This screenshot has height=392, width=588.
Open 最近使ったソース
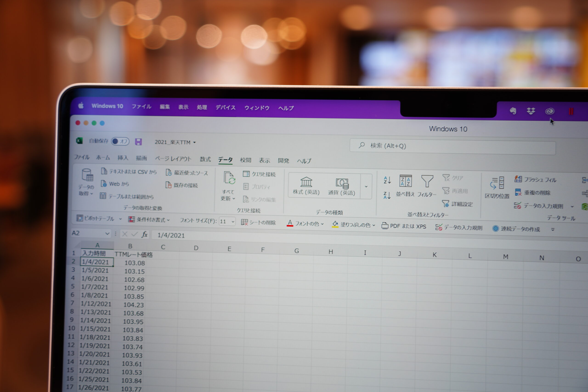point(187,173)
